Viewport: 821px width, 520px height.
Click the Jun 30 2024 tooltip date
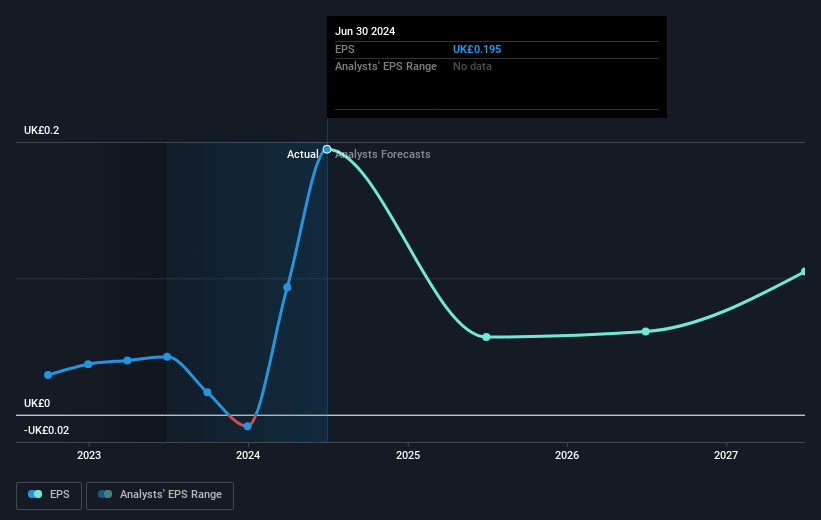coord(365,31)
